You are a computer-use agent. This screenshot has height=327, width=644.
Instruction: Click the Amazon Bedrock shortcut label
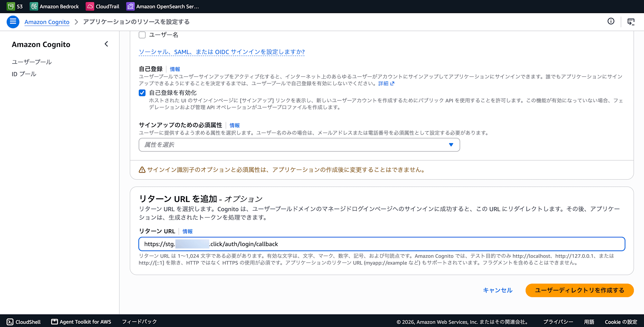tap(59, 6)
